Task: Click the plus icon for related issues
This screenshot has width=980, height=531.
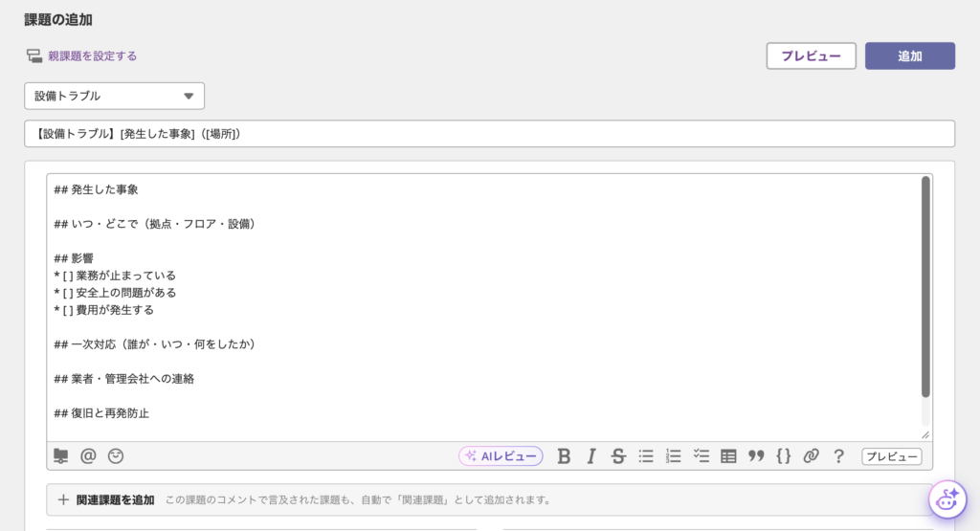Action: 63,499
